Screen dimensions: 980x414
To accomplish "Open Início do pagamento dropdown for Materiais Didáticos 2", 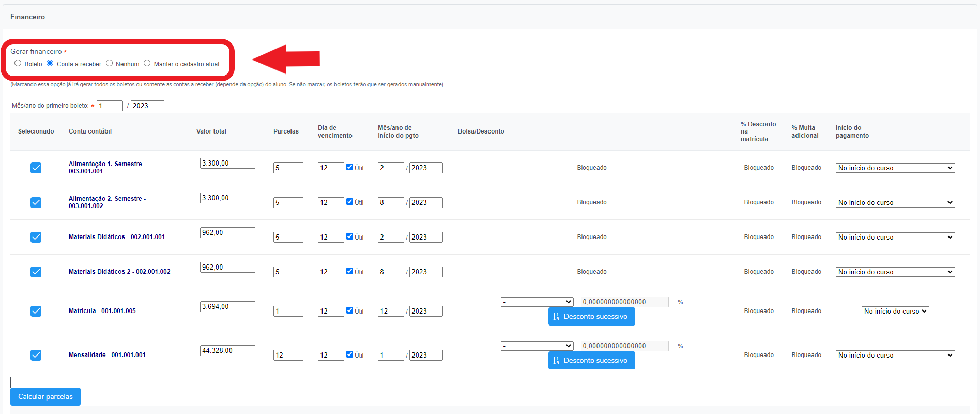I will click(x=895, y=272).
